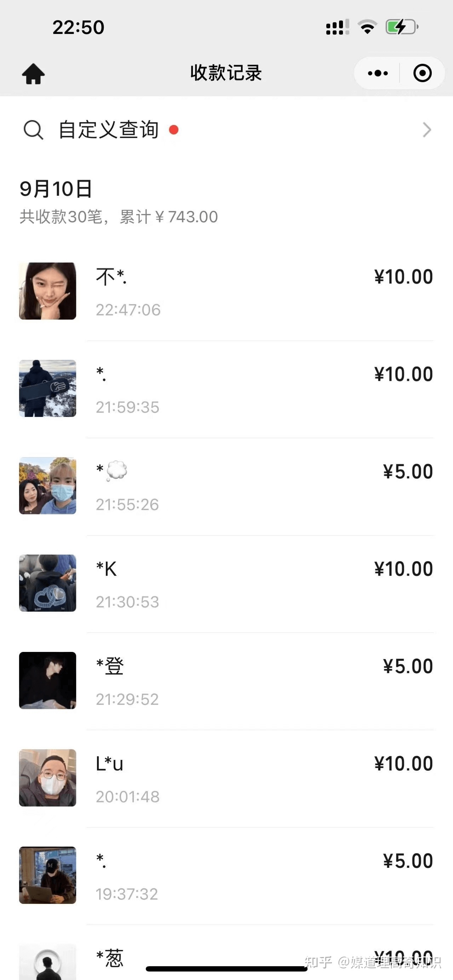
Task: Tap the battery charging indicator
Action: 402,27
